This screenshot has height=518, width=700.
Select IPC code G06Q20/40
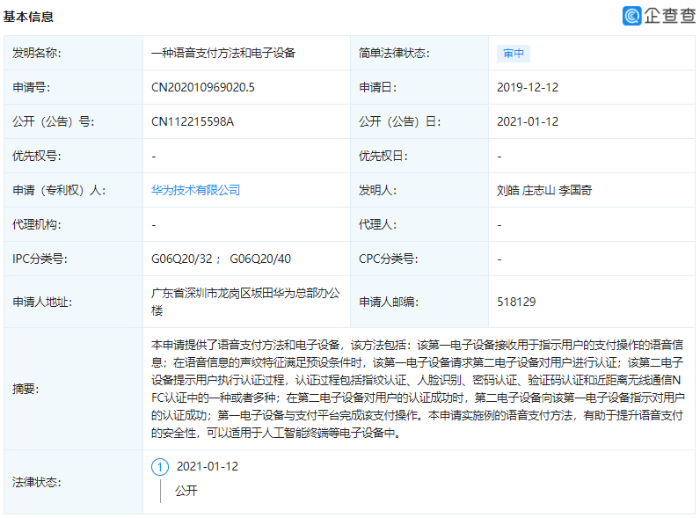260,259
